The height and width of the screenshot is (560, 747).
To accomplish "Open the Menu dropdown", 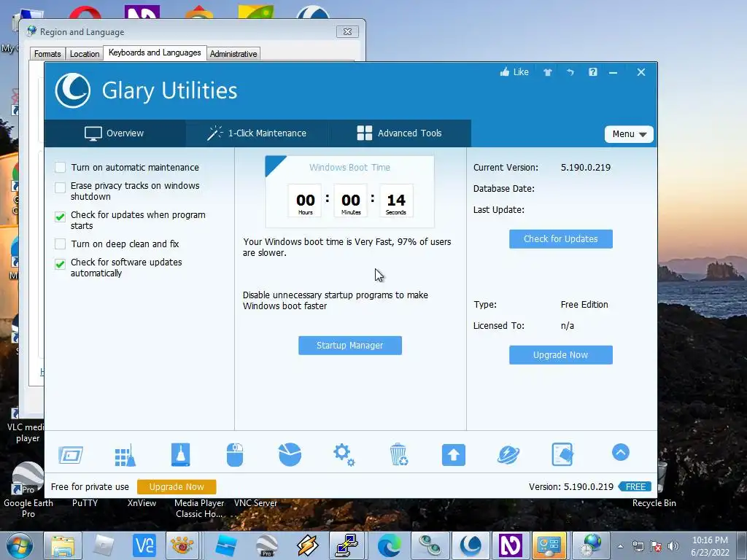I will (x=629, y=134).
